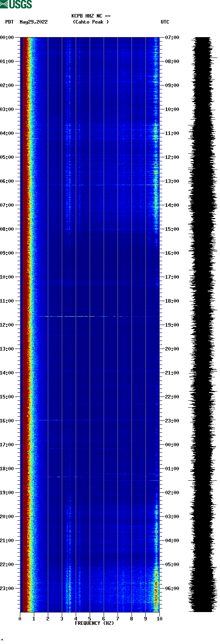Click the seismogram waveform trace on the right
Screen dimensions: 220x644
point(202,325)
